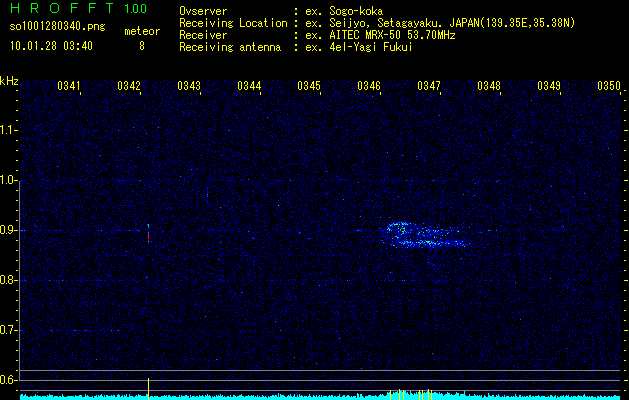Click the kHz axis unit label
This screenshot has width=629, height=400.
[x=9, y=81]
